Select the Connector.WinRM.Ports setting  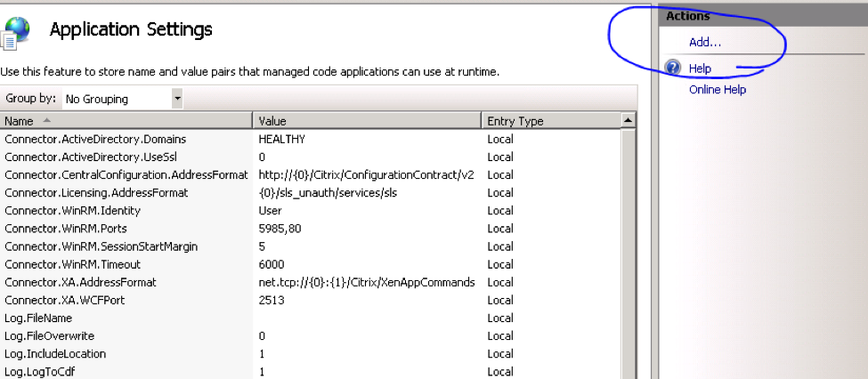click(x=66, y=229)
